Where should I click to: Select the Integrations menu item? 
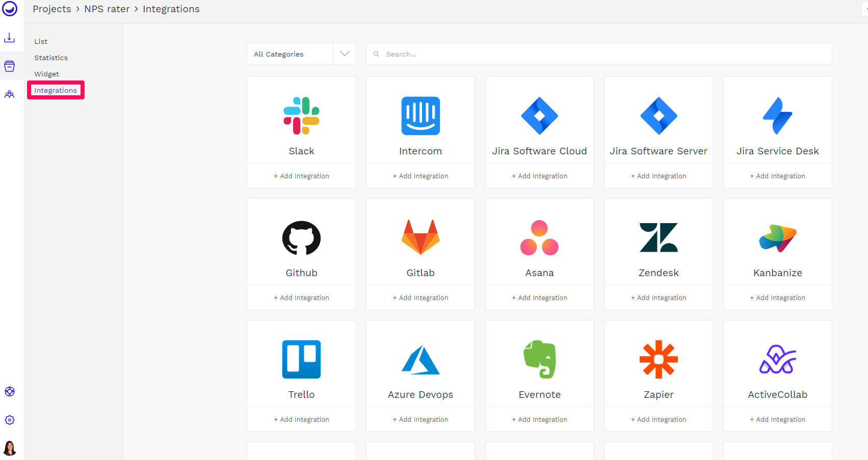click(56, 90)
